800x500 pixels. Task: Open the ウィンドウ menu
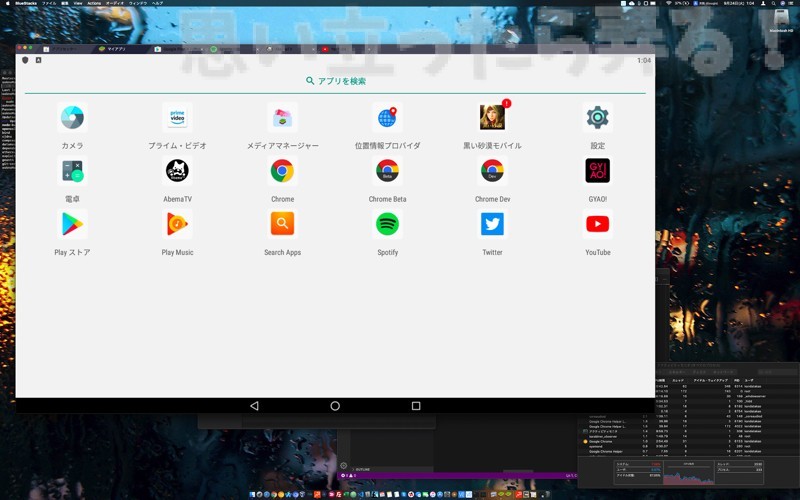[x=138, y=3]
